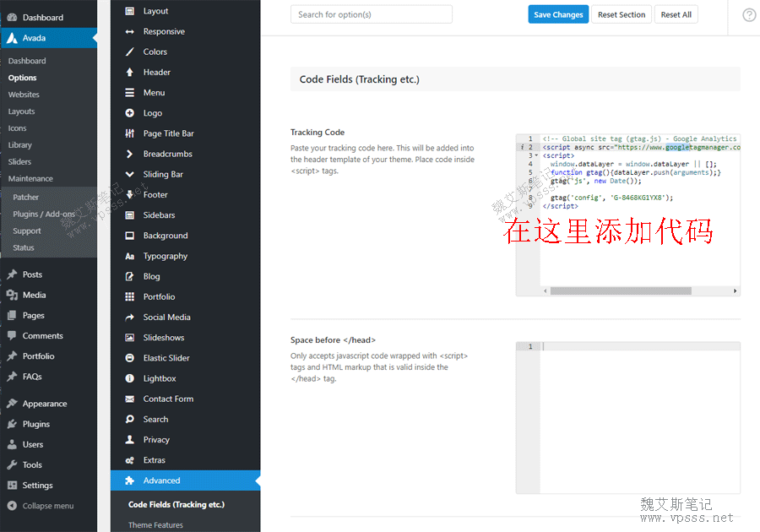Viewport: 760px width, 532px height.
Task: Open the Maintenance submenu under Avada
Action: click(x=30, y=178)
